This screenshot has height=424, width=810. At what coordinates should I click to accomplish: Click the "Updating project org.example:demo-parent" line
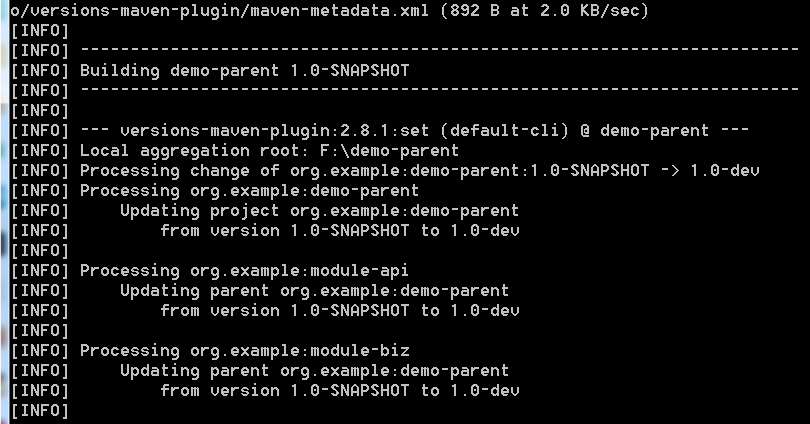tap(319, 210)
